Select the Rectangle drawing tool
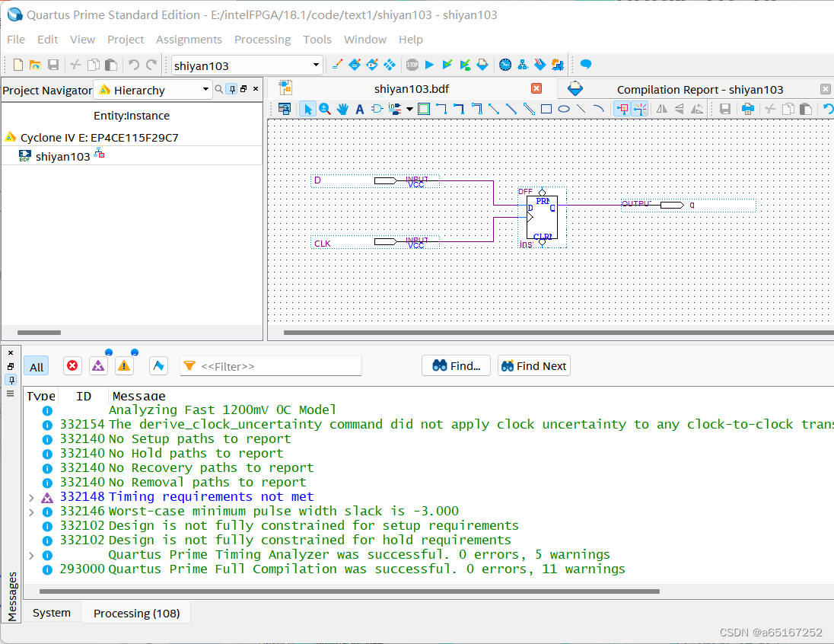This screenshot has width=834, height=644. click(546, 109)
